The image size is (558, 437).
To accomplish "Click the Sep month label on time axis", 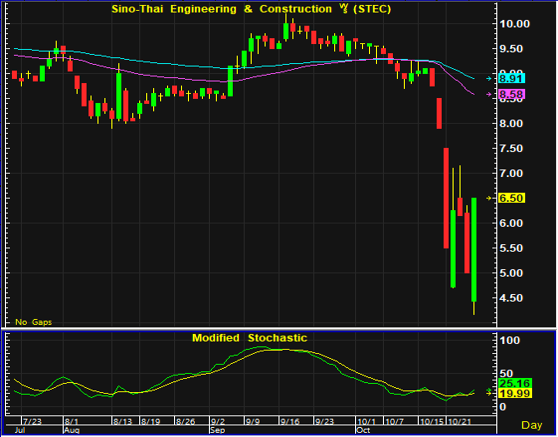I will pos(217,430).
